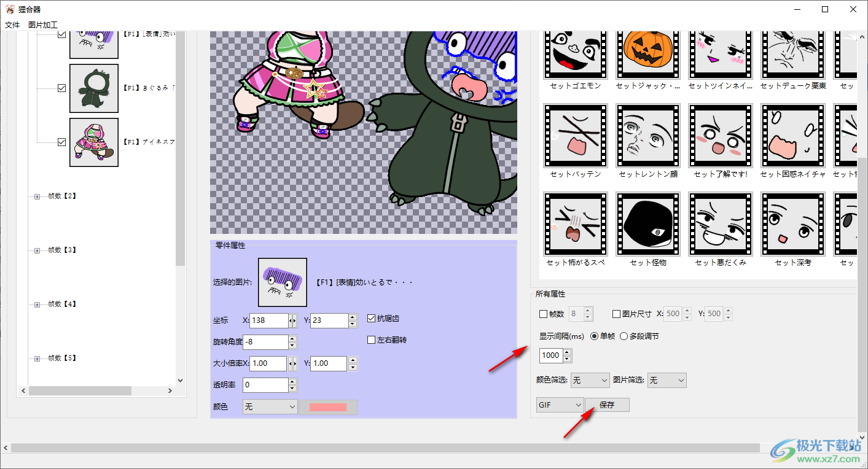The image size is (868, 469).
Task: Click the 保存 button
Action: coord(607,405)
